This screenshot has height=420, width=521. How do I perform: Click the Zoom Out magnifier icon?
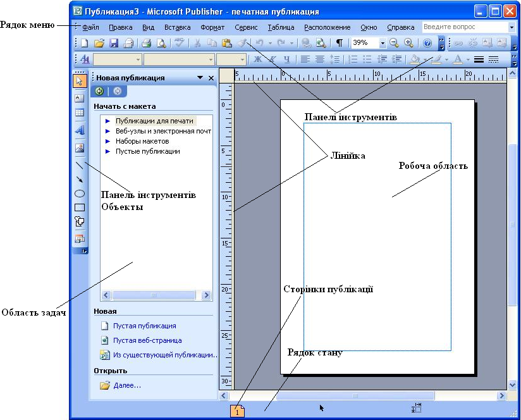click(x=394, y=42)
